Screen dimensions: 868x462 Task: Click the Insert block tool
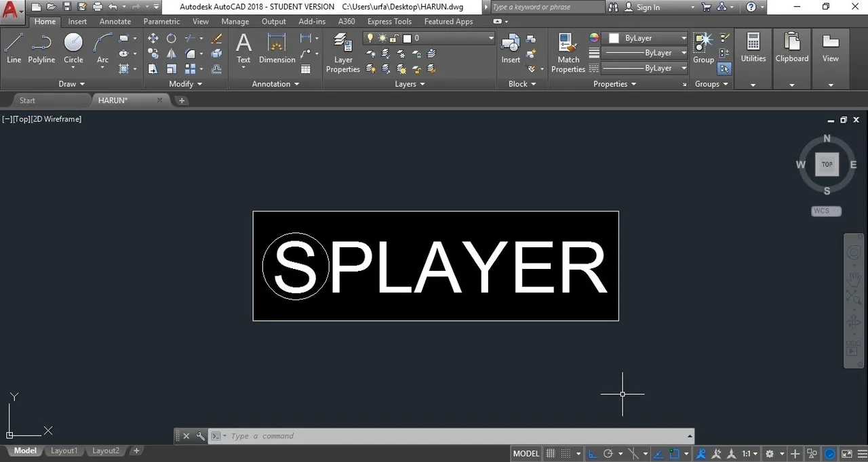click(511, 48)
